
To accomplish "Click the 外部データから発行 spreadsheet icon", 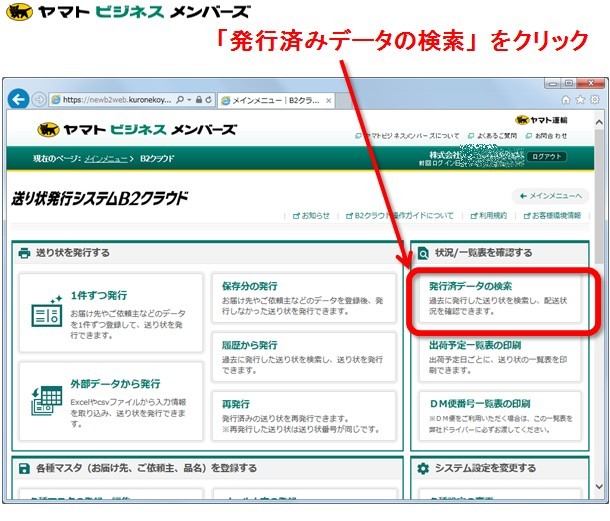I will (x=47, y=400).
